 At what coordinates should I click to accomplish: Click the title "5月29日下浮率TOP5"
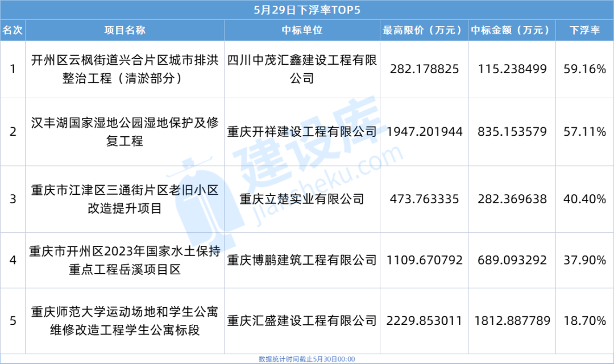306,10
